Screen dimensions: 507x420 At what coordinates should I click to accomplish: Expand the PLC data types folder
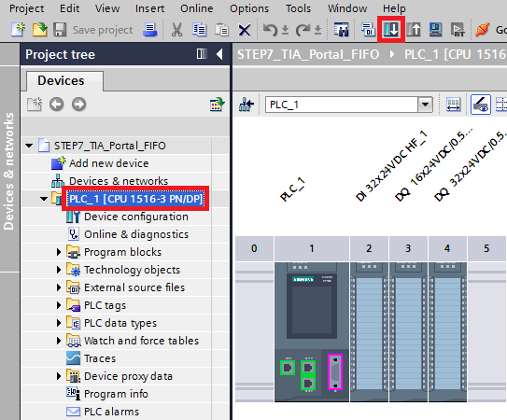tap(59, 323)
